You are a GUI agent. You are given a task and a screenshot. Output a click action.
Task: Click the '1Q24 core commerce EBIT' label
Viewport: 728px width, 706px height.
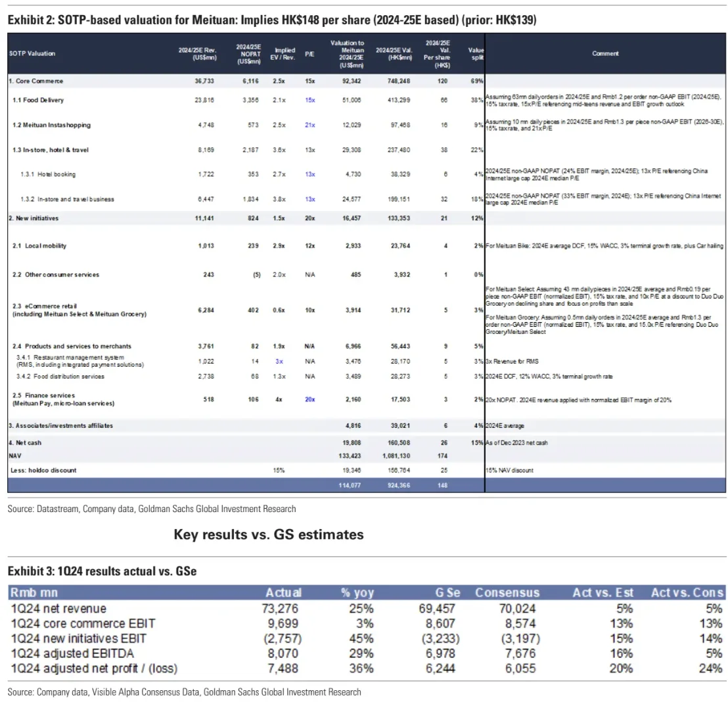point(83,623)
